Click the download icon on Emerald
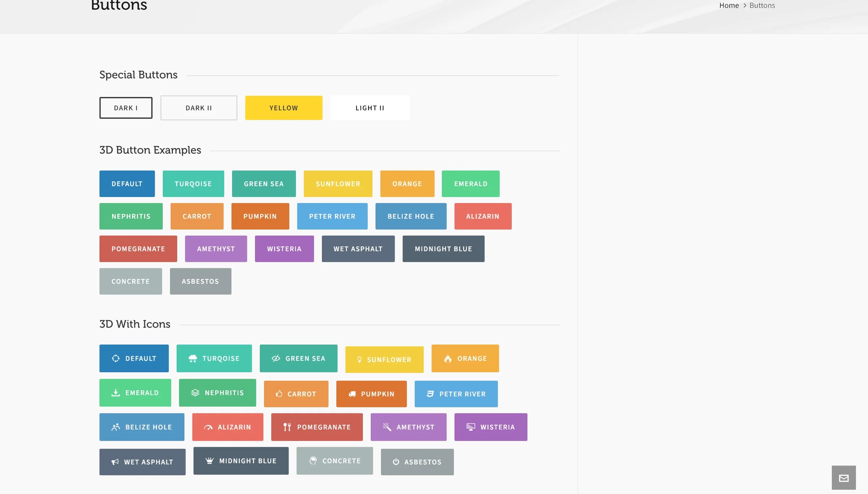The height and width of the screenshot is (494, 868). pos(115,392)
